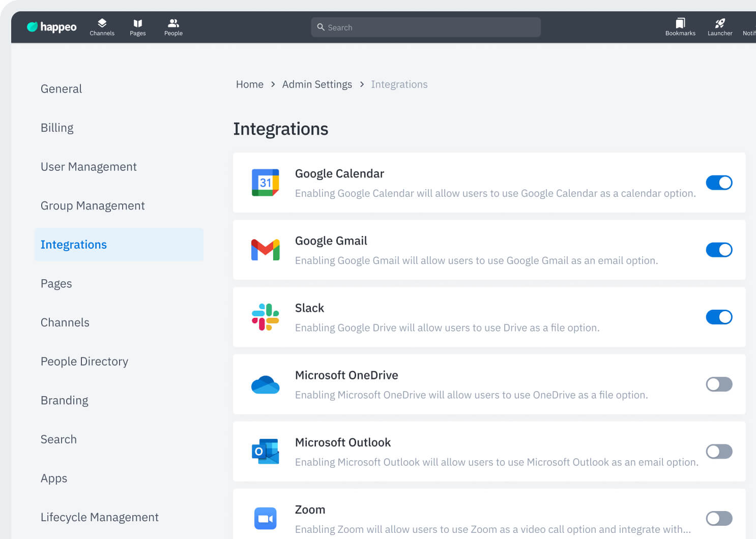
Task: Open Admin Settings breadcrumb link
Action: [317, 84]
